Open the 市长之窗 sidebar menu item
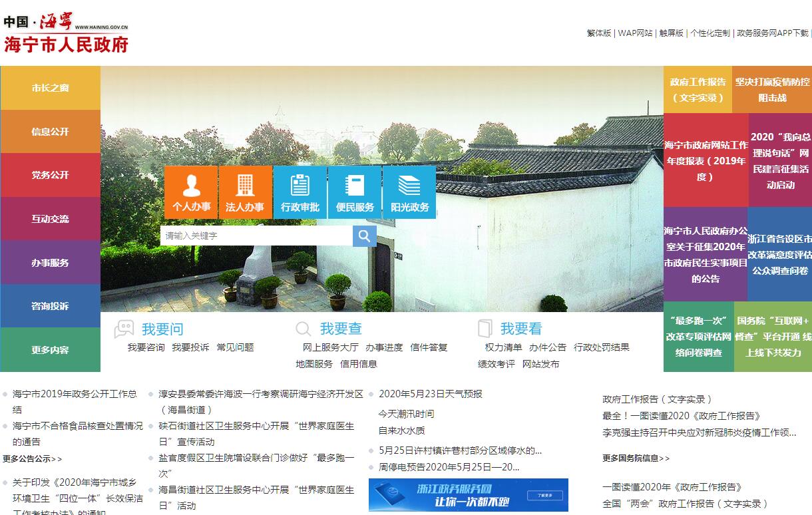Image resolution: width=812 pixels, height=515 pixels. [x=50, y=88]
